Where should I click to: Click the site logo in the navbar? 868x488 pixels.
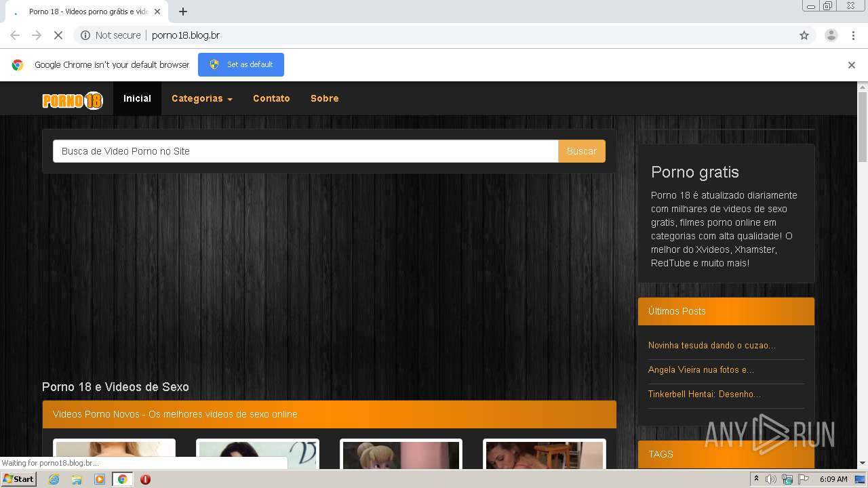coord(73,101)
